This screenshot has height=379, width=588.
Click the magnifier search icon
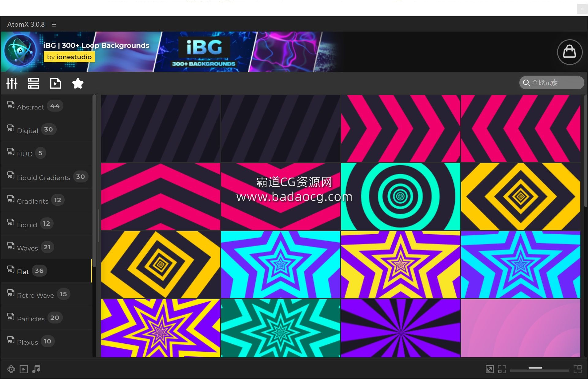tap(526, 83)
